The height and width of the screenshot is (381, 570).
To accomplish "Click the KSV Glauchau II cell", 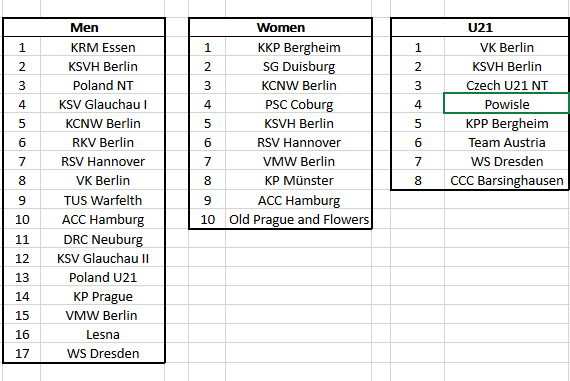I will tap(103, 258).
